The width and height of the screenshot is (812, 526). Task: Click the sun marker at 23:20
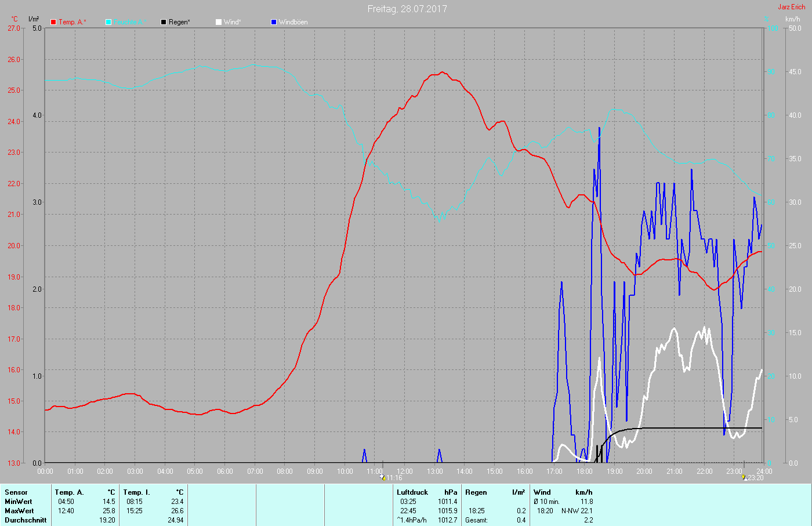[x=744, y=477]
